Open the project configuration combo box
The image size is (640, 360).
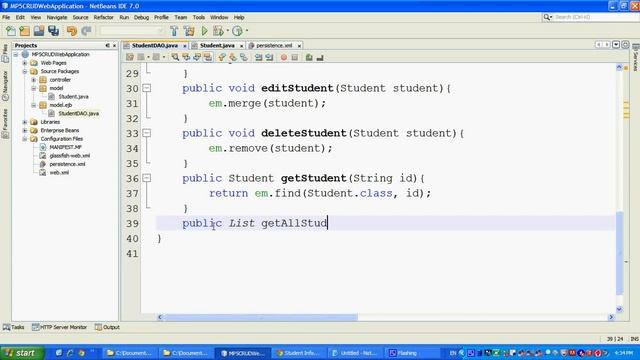click(132, 31)
